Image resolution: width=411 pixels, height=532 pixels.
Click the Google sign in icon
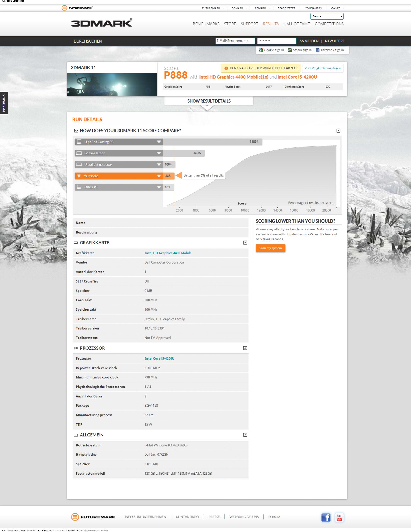pyautogui.click(x=261, y=50)
